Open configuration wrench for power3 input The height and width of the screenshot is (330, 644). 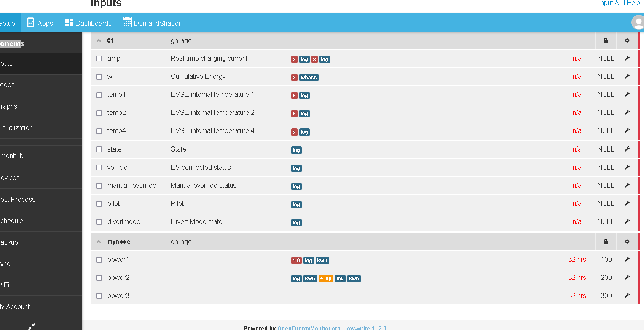click(x=627, y=296)
